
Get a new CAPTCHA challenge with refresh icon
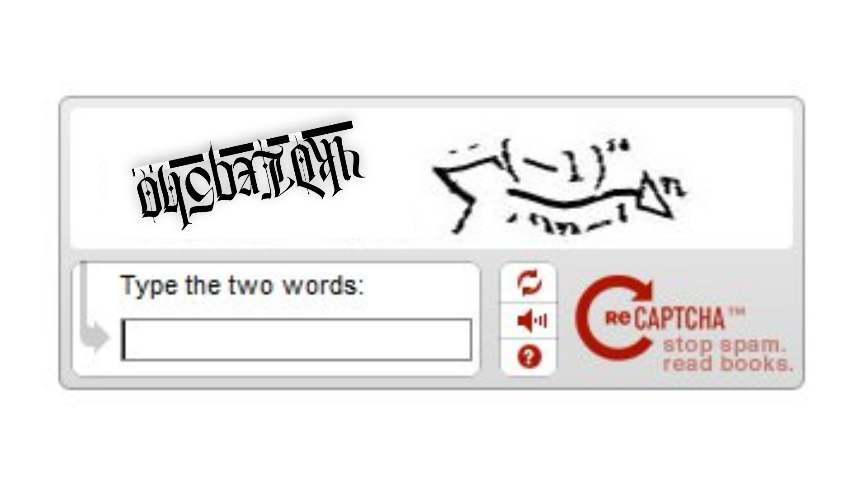pyautogui.click(x=529, y=283)
